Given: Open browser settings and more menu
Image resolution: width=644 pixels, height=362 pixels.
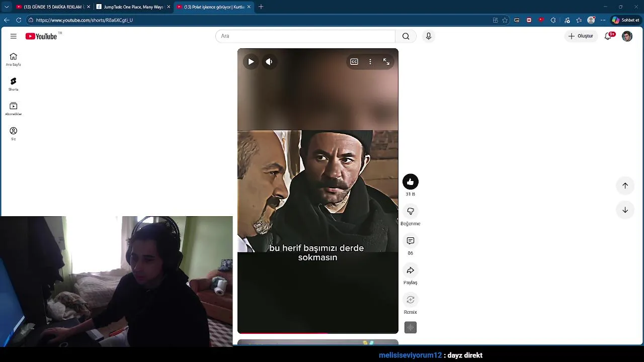Looking at the screenshot, I should 603,20.
